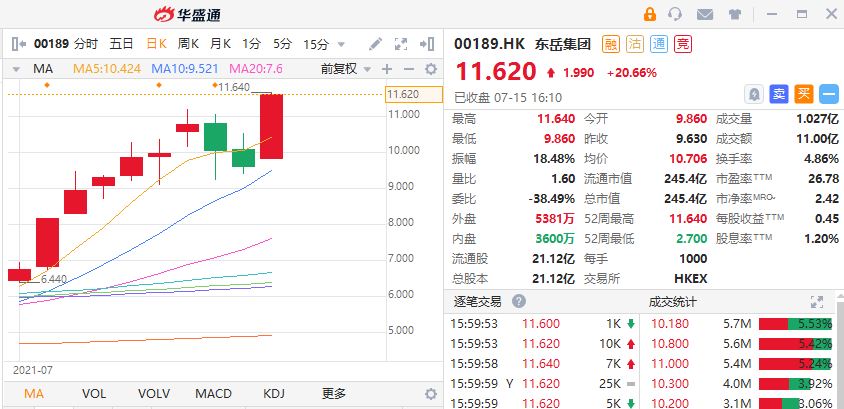Zoom out chart with minus icon

(x=409, y=69)
